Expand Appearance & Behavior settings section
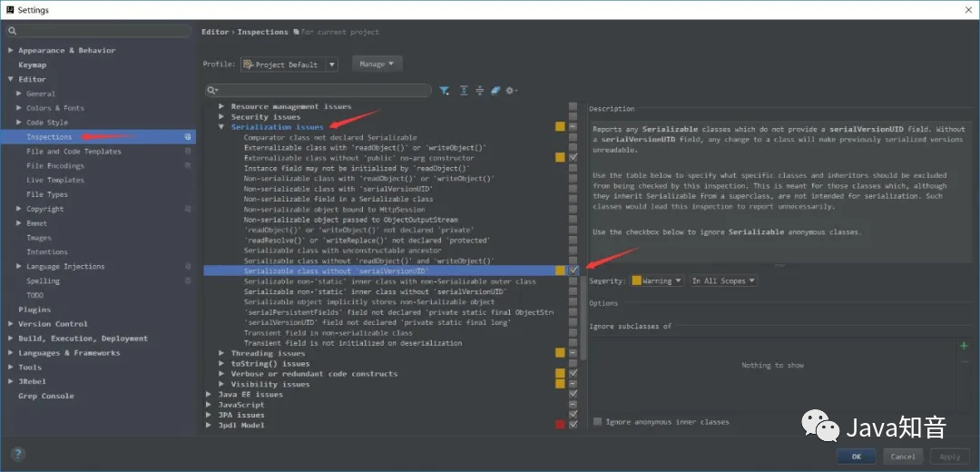The image size is (980, 472). point(11,50)
